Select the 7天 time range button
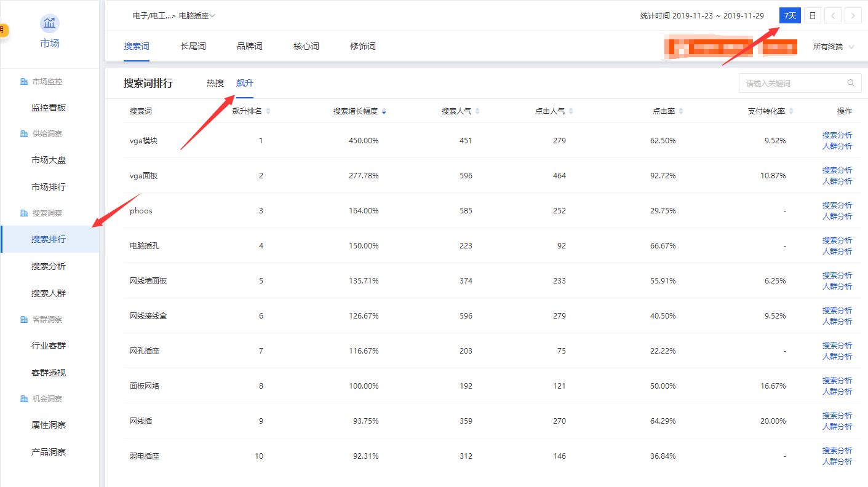 pos(790,16)
